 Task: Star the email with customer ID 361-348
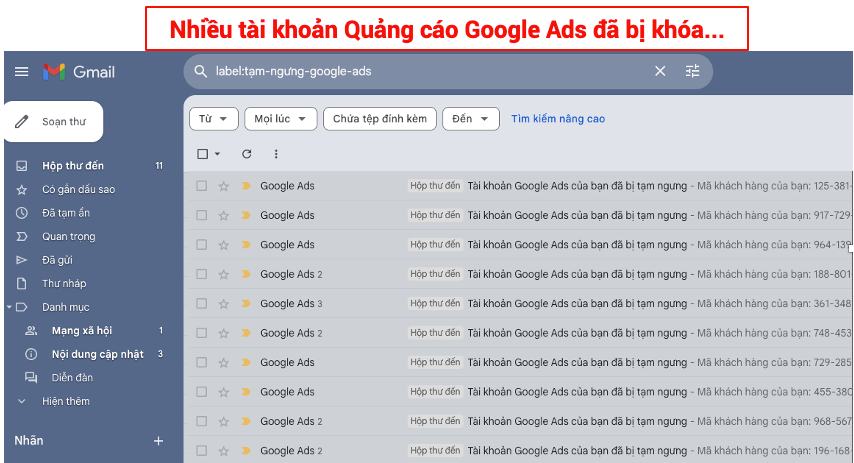point(223,304)
